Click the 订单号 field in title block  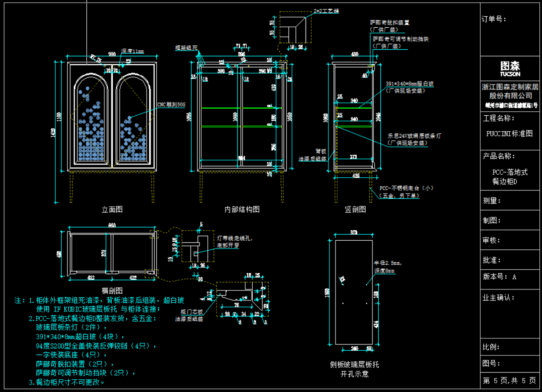(x=494, y=19)
